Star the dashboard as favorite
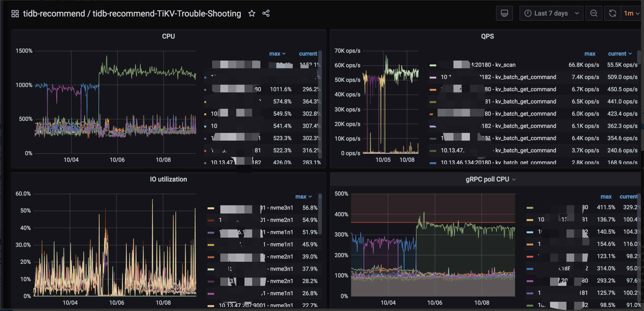 click(252, 13)
